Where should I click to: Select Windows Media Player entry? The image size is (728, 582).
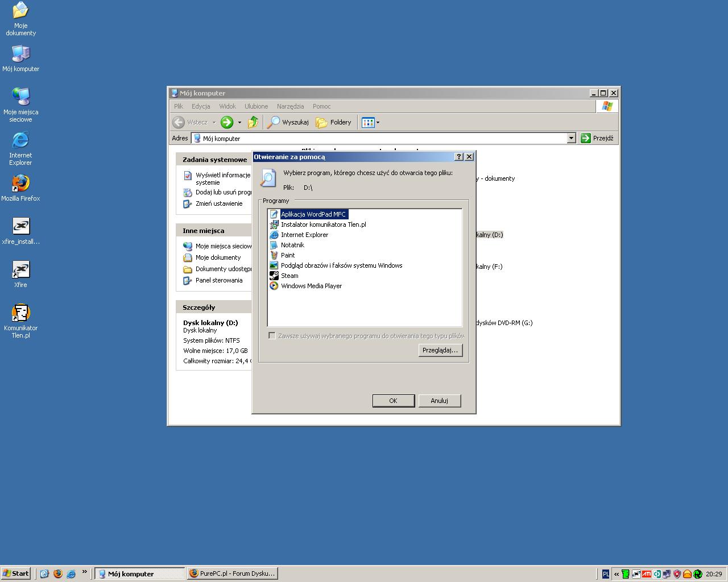click(311, 286)
